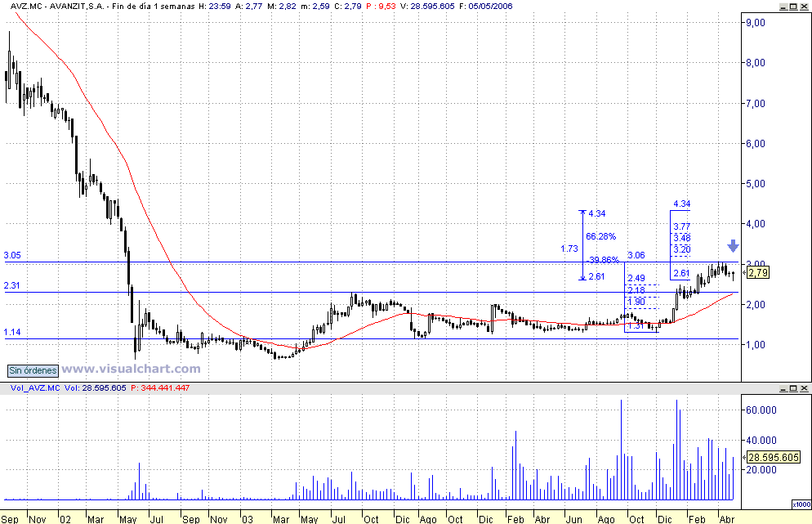The width and height of the screenshot is (812, 524).
Task: Click the red value P: 9,53
Action: coord(381,7)
